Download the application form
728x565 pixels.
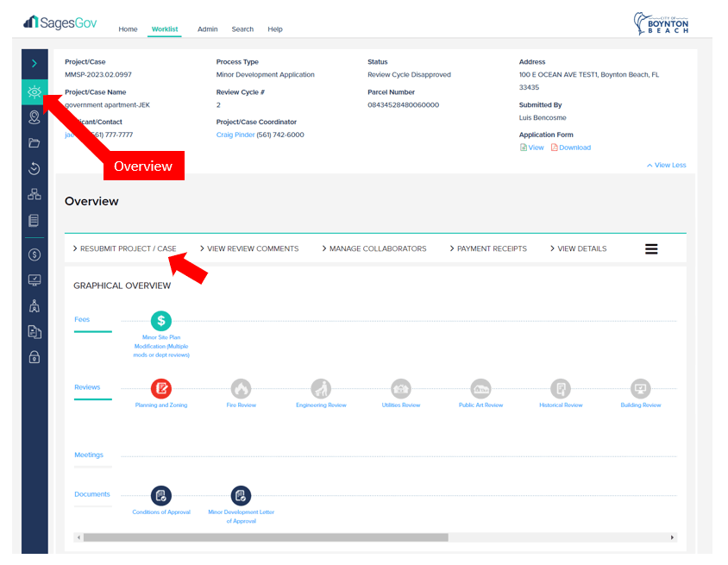(571, 148)
